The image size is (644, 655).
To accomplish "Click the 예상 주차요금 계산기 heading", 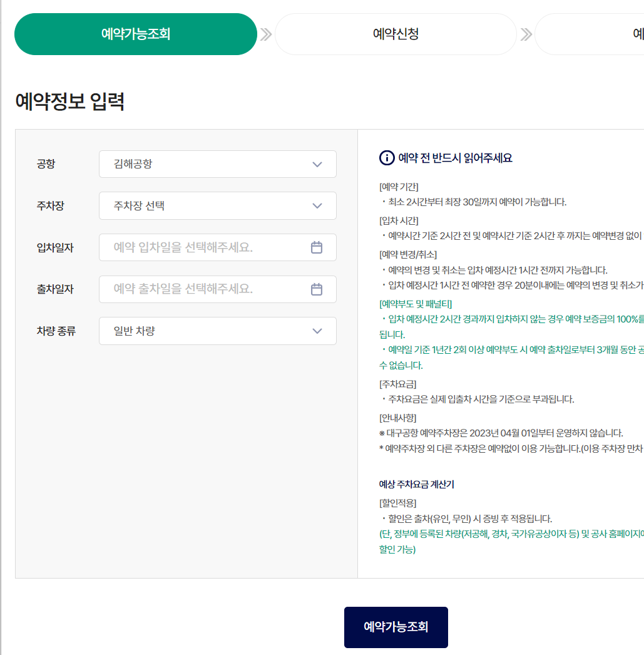I will [417, 485].
